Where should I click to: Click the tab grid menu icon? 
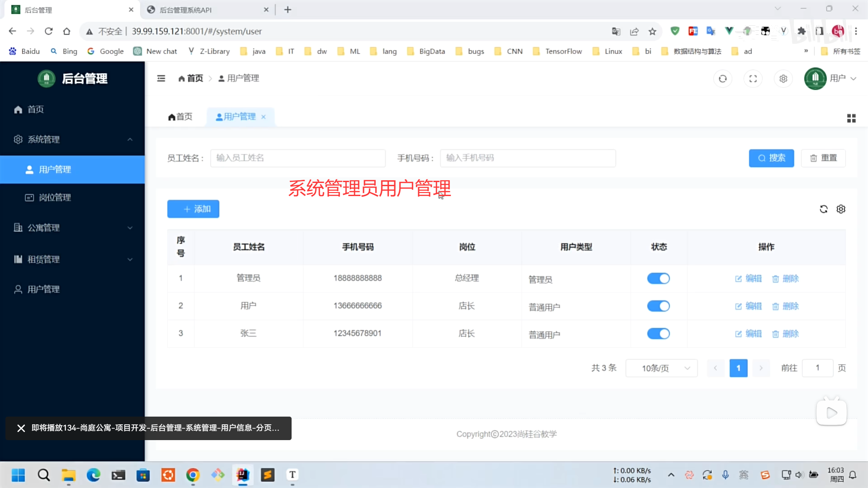pos(851,118)
